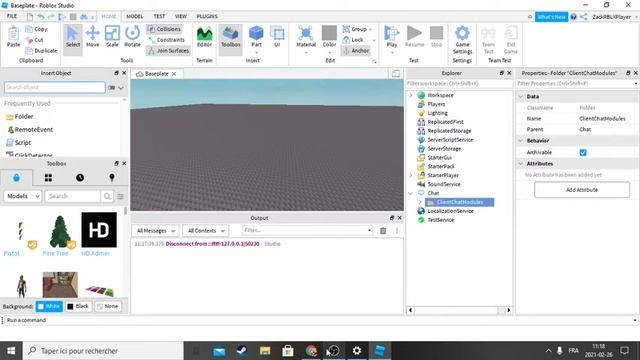
Task: Click the Toolbox search magnifier button
Action: 107,196
